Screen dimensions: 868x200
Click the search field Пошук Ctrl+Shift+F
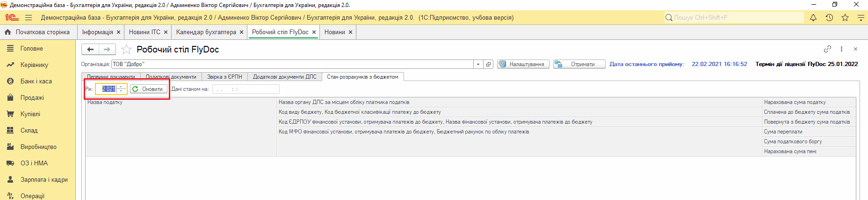click(x=734, y=18)
